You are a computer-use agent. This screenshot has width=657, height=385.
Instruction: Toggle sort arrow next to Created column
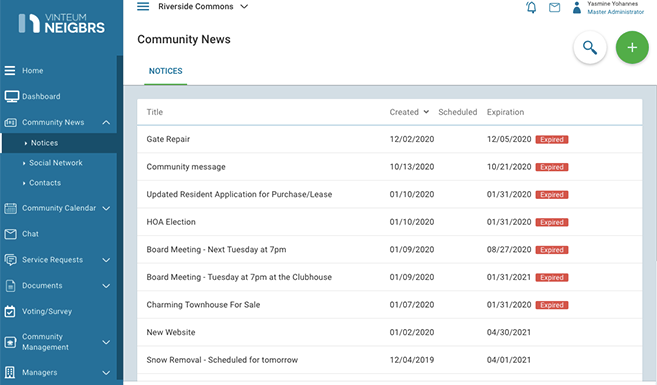426,112
